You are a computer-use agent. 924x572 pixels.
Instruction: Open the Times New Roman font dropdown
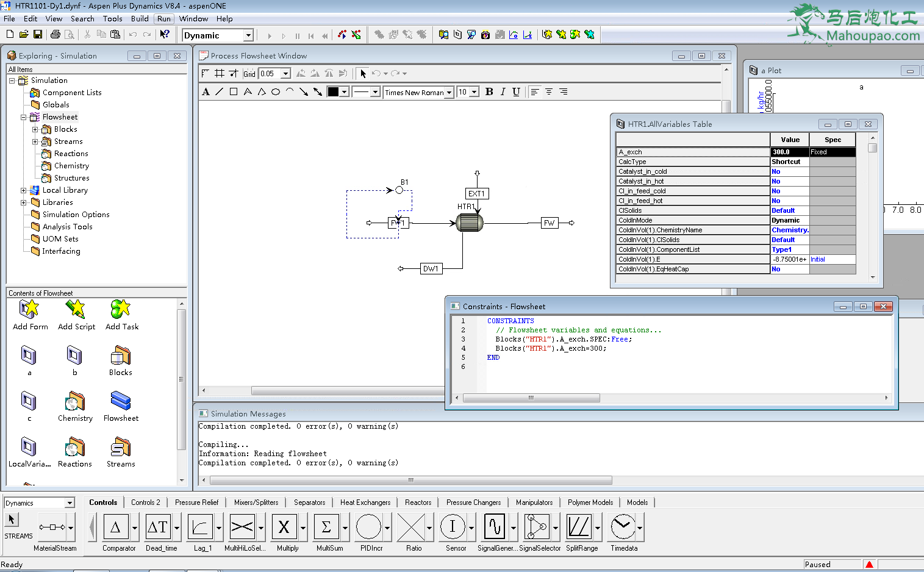point(449,93)
